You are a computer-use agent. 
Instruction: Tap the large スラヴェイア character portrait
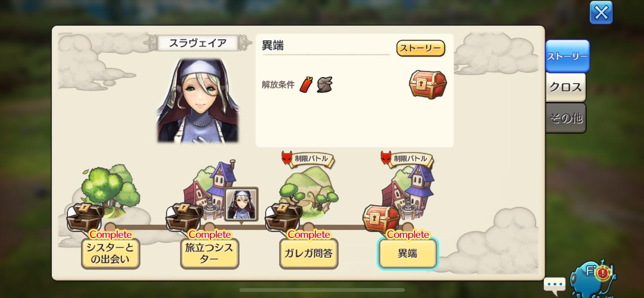pos(198,100)
